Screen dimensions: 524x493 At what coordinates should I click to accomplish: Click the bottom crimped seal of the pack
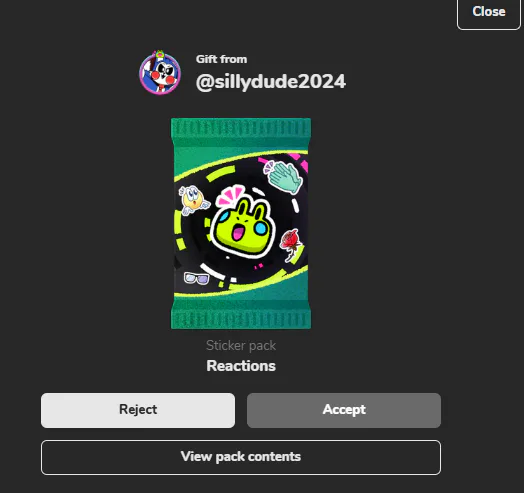tap(241, 319)
